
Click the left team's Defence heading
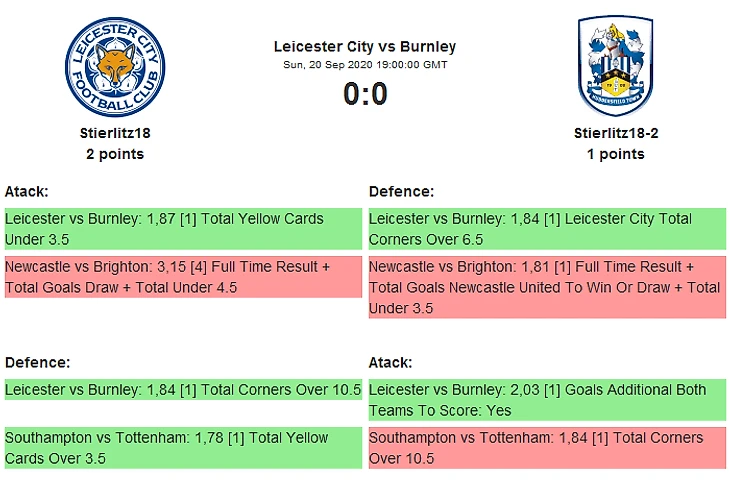pyautogui.click(x=37, y=362)
